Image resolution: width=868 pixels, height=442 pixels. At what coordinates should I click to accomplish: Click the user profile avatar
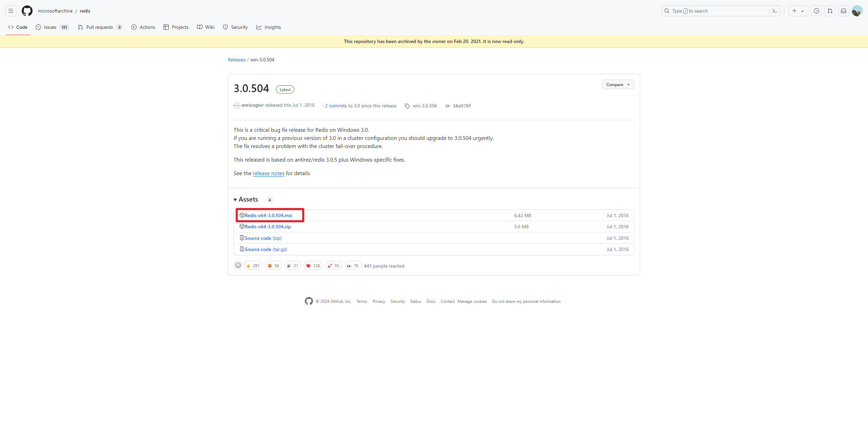(x=857, y=11)
